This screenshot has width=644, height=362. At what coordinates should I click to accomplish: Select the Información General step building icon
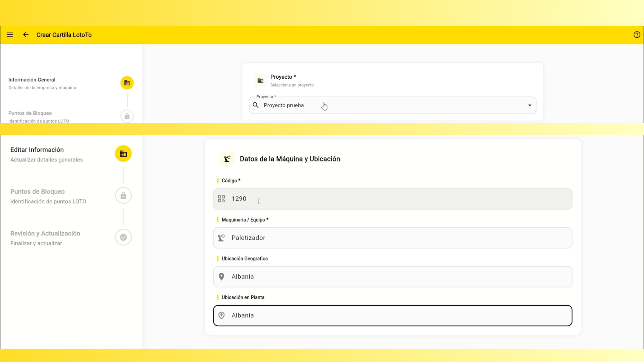(x=127, y=83)
